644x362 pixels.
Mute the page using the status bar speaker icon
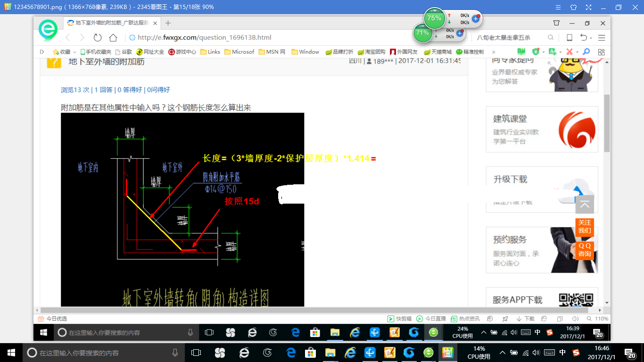(576, 319)
